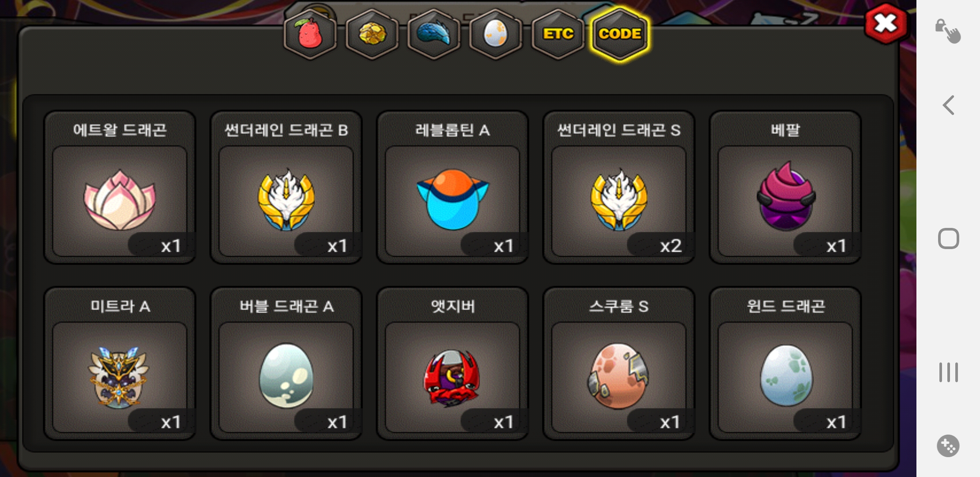Viewport: 980px width, 477px height.
Task: Tap the Android home button
Action: point(948,238)
